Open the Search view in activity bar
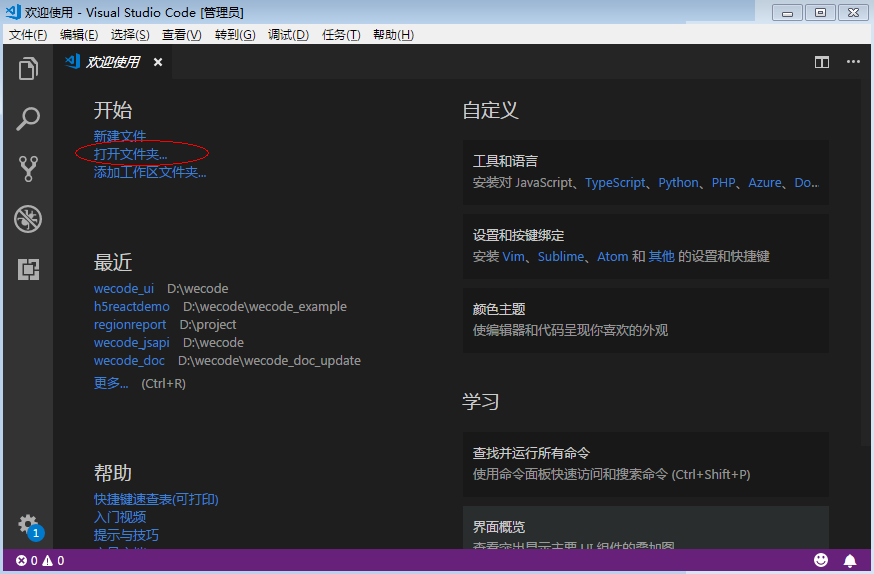 pyautogui.click(x=28, y=119)
